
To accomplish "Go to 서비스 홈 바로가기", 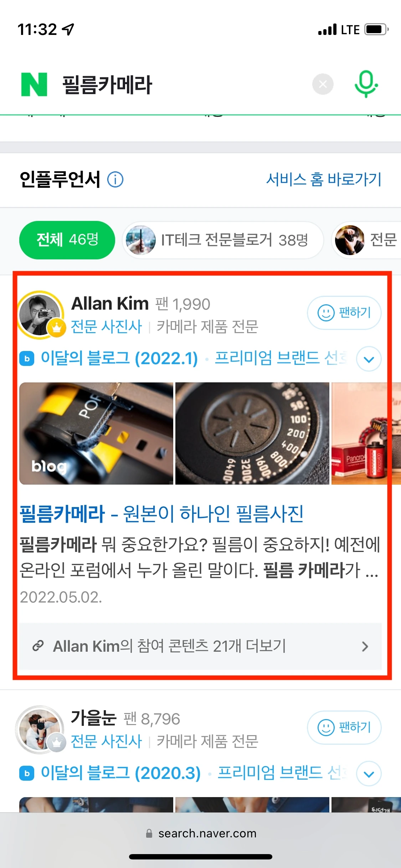I will click(324, 179).
